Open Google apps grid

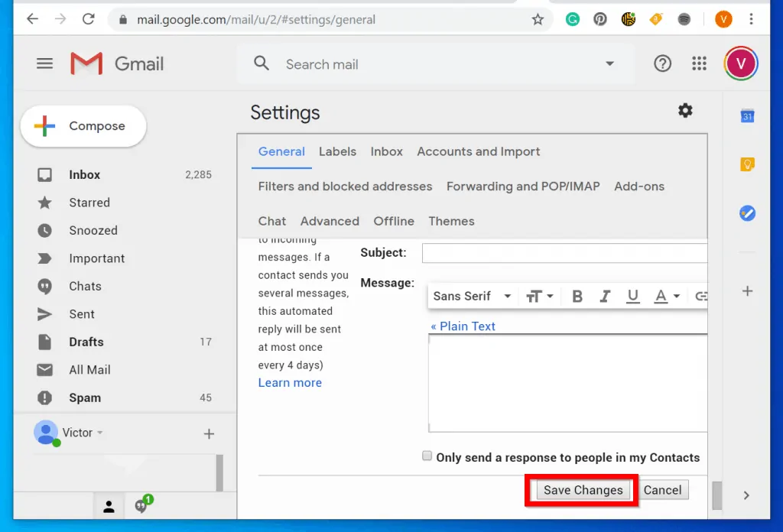point(699,64)
